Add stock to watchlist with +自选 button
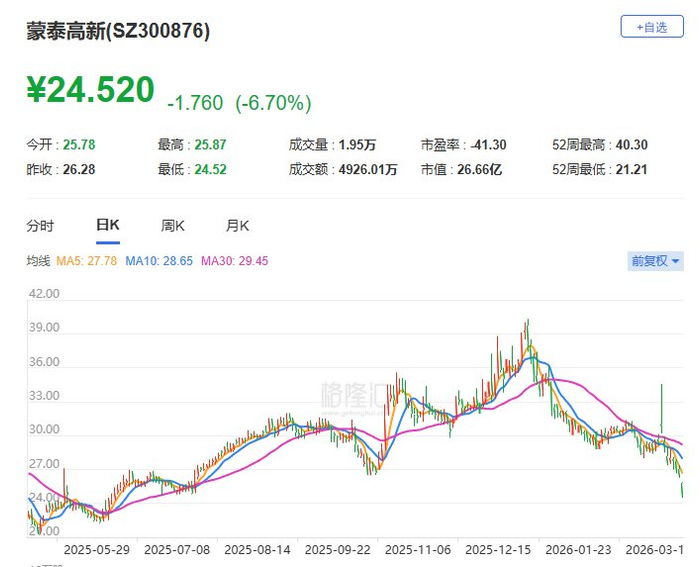Viewport: 700px width, 567px height. pos(652,27)
